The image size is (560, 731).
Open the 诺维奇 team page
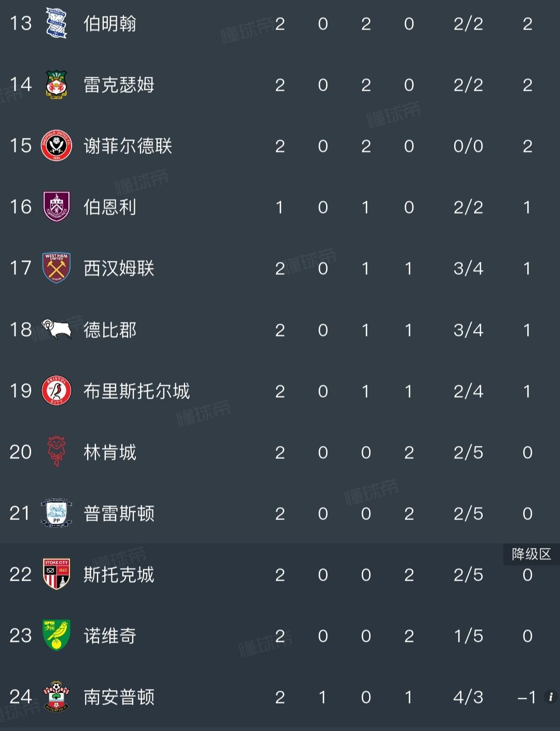pyautogui.click(x=110, y=636)
